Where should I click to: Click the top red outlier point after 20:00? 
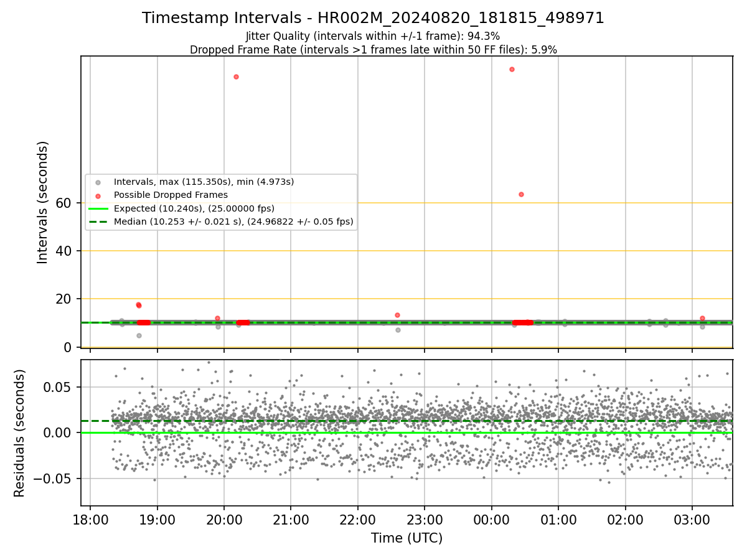click(x=236, y=77)
